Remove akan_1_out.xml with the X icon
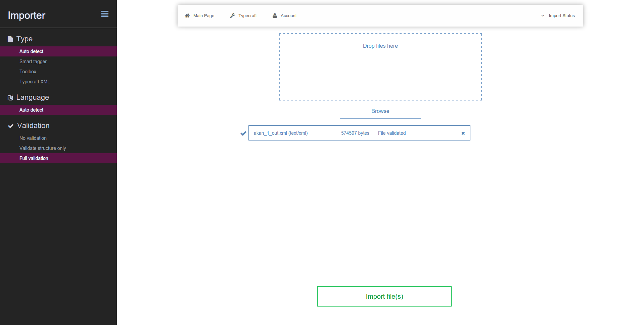 coord(463,133)
